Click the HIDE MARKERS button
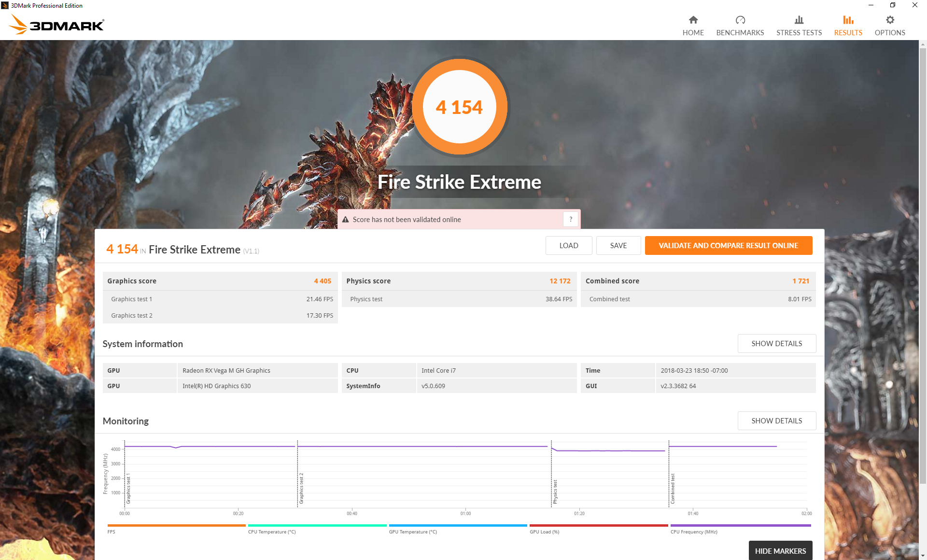 click(x=780, y=551)
